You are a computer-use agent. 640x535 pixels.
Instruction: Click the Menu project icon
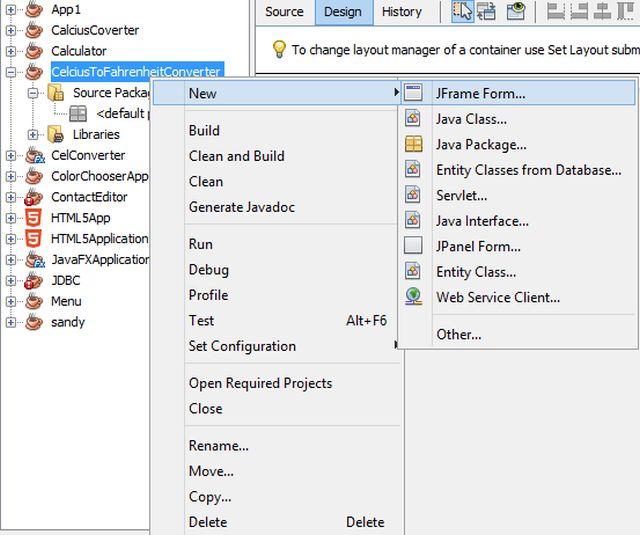tap(34, 301)
